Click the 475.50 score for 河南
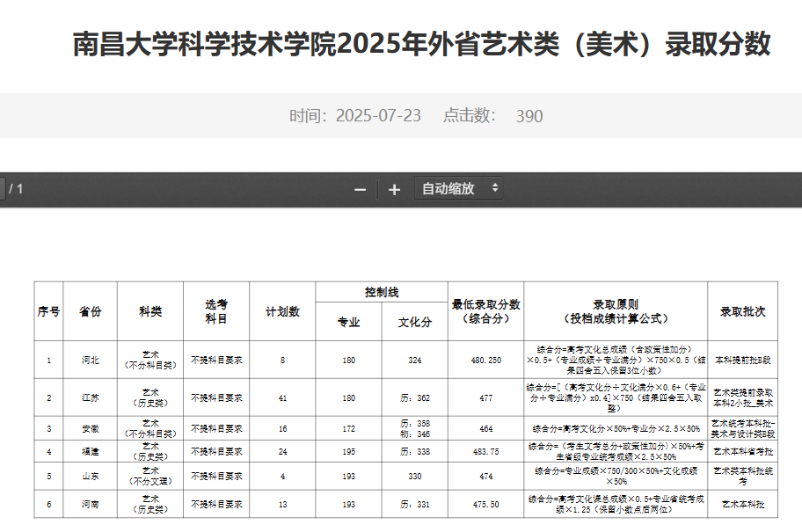Viewport: 802px width, 532px height. click(486, 505)
